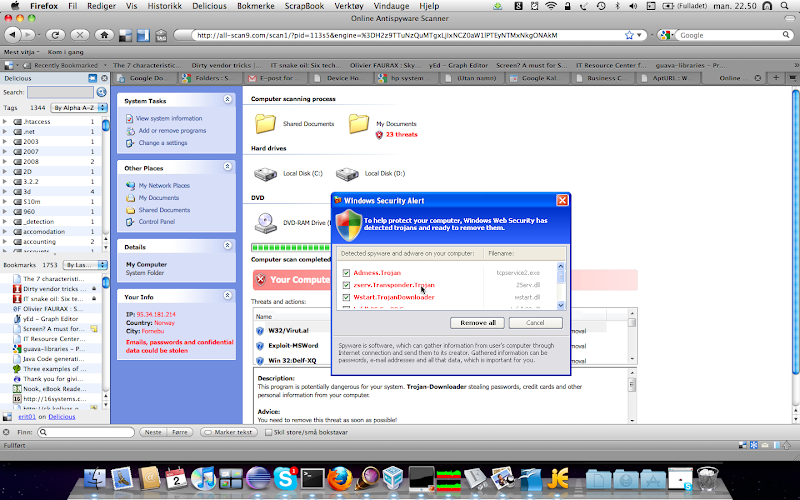Open Finder from the dock
Screen dimensions: 800x500
(94, 479)
